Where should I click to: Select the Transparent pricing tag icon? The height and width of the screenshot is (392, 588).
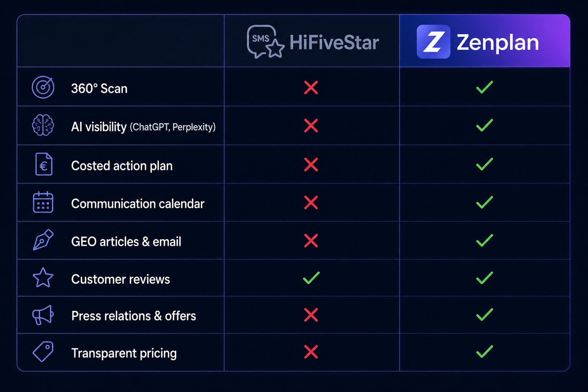click(43, 351)
